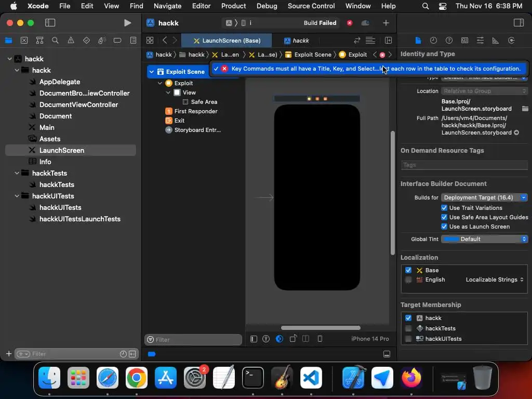The height and width of the screenshot is (399, 532).
Task: Reveal full path in Finder arrow
Action: point(516,132)
